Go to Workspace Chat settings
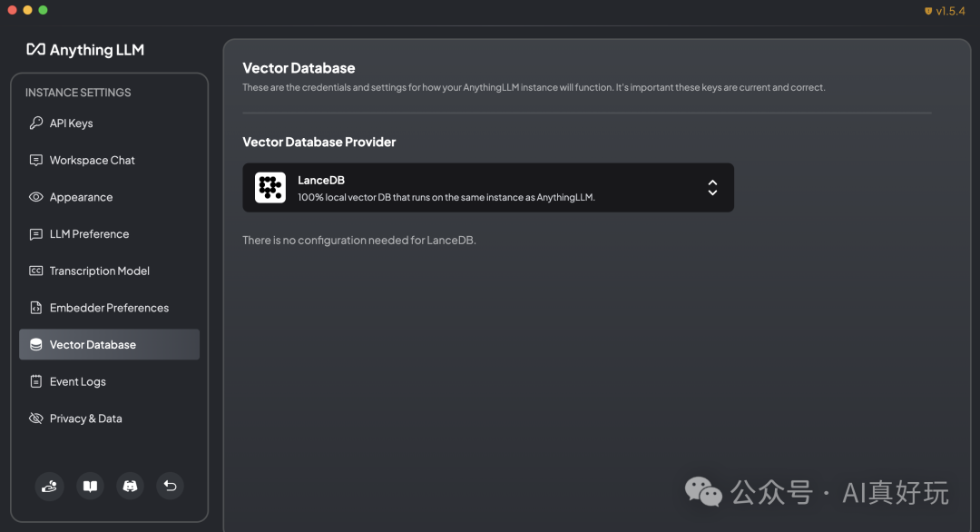980x532 pixels. [92, 161]
